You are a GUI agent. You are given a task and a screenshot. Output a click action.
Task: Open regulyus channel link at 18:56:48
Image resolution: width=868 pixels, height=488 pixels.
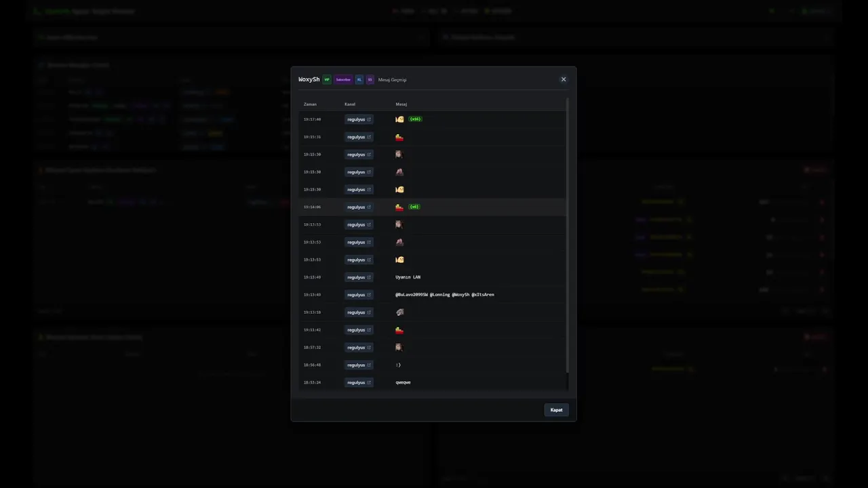tap(359, 365)
